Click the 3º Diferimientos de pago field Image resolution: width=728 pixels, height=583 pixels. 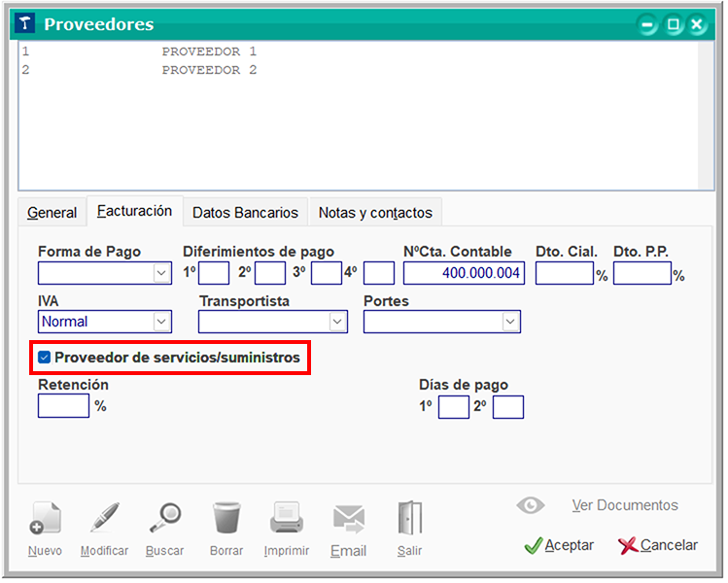(327, 273)
